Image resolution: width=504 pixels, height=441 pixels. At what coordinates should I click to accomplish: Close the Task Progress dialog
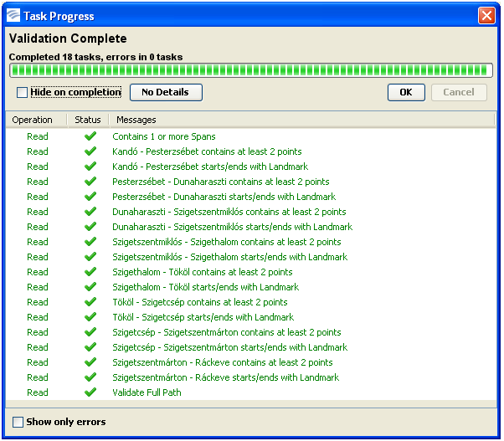pos(486,15)
